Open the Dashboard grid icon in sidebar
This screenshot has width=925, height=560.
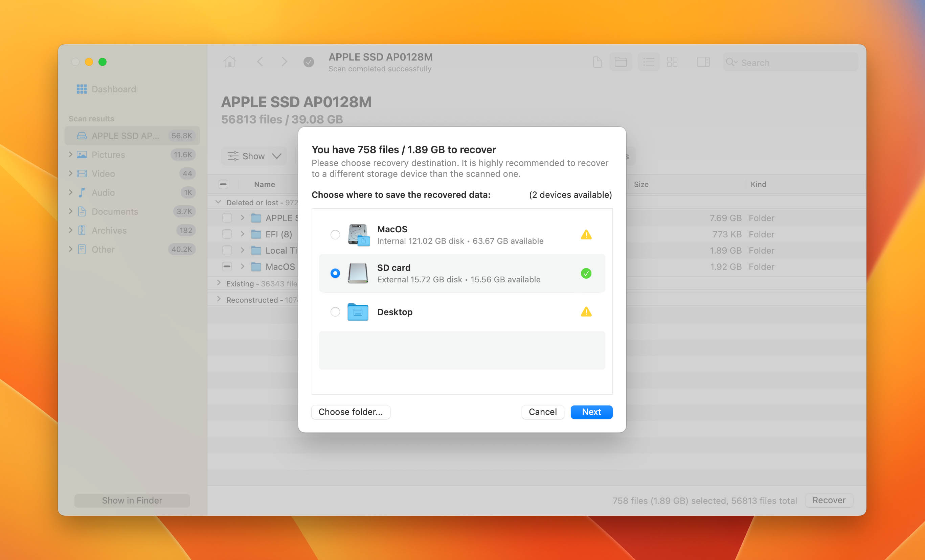click(81, 89)
